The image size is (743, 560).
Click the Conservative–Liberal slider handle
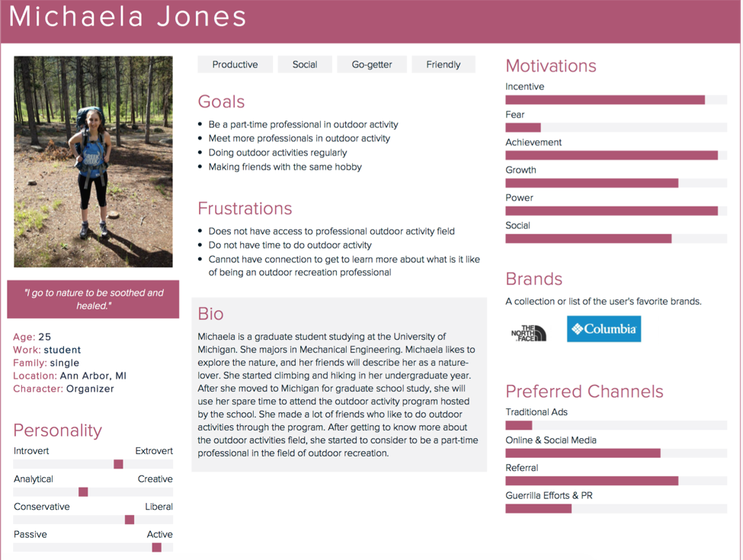pos(130,520)
